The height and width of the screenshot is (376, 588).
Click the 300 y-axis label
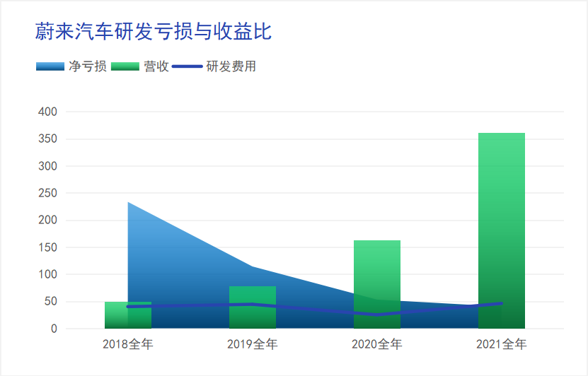point(47,166)
